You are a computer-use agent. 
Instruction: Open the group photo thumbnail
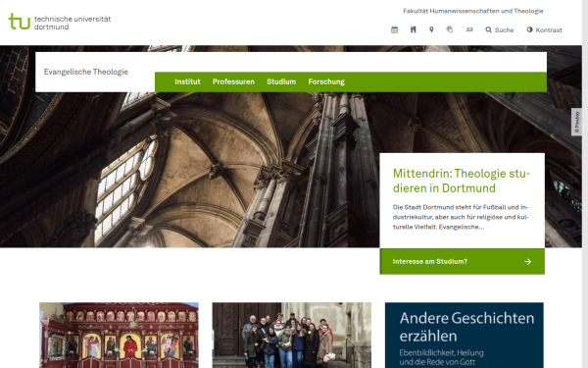(292, 335)
